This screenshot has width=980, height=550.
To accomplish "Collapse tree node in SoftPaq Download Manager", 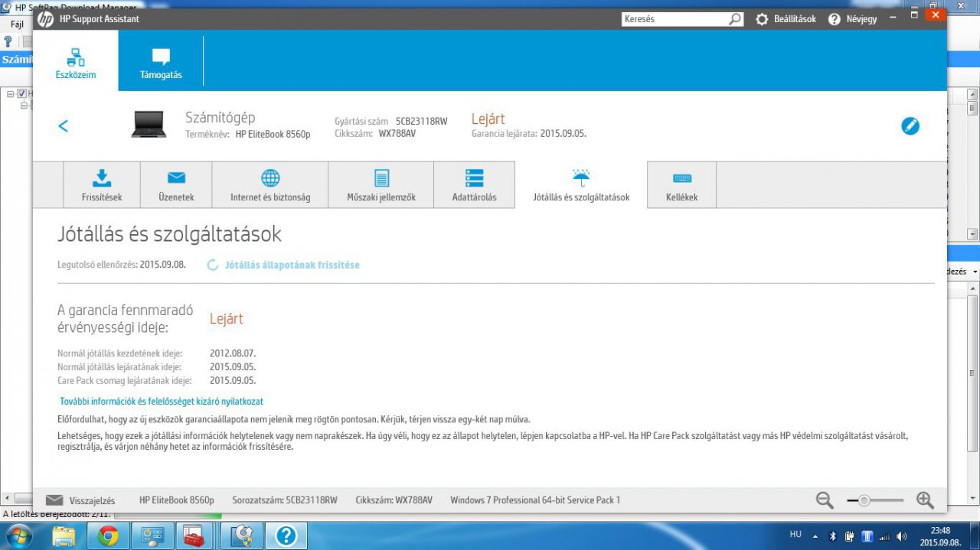I will (11, 94).
